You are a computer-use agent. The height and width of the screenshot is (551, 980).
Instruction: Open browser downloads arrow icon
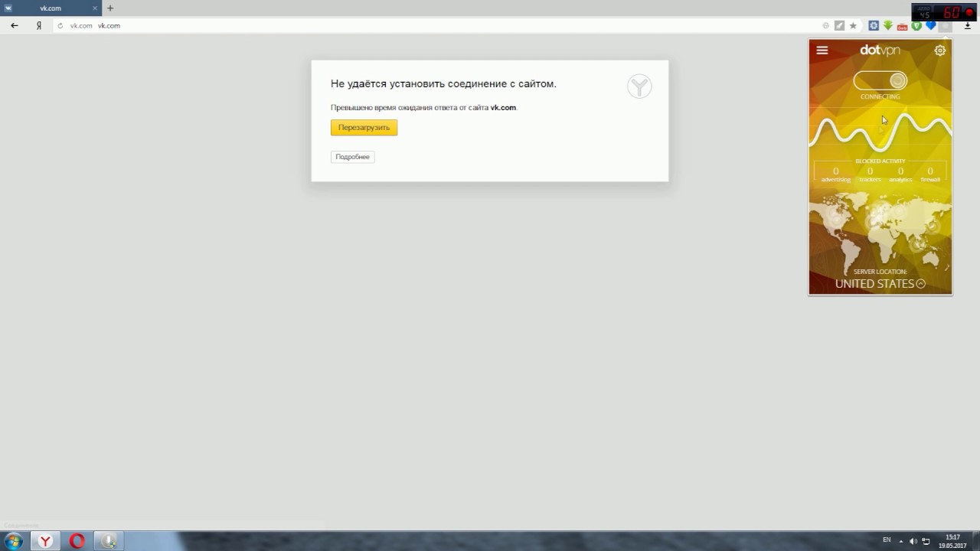click(968, 25)
